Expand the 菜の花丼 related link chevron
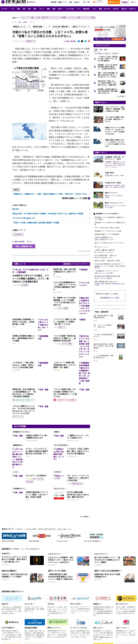Screen dimensions: 138x644 (x=89, y=209)
